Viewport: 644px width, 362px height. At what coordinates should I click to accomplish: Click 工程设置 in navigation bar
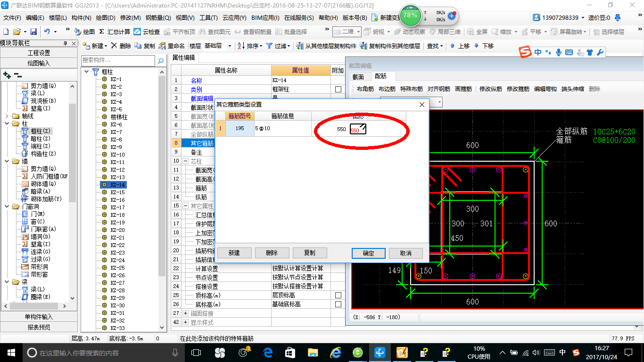point(39,52)
